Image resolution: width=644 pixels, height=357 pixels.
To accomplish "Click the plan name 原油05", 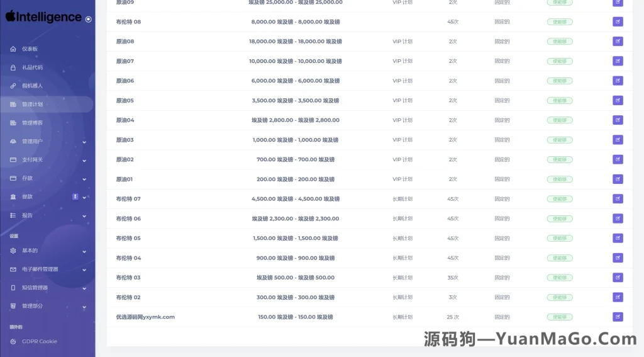I will coord(125,100).
